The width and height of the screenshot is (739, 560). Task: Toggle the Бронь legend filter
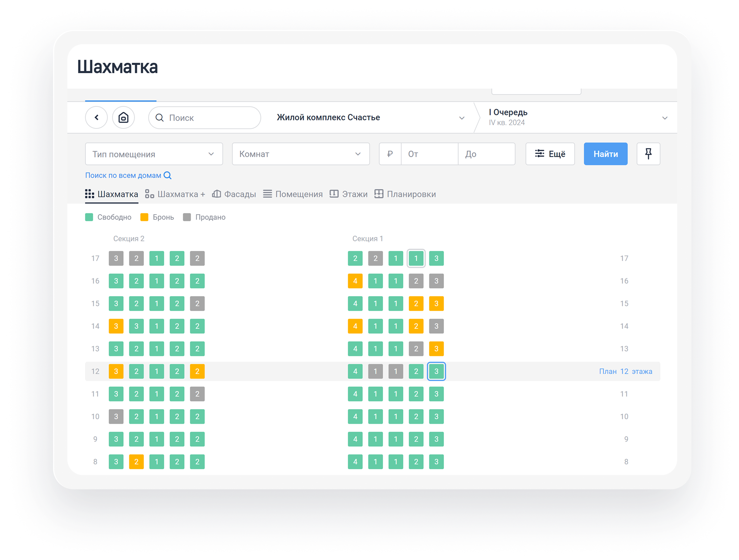(x=157, y=217)
